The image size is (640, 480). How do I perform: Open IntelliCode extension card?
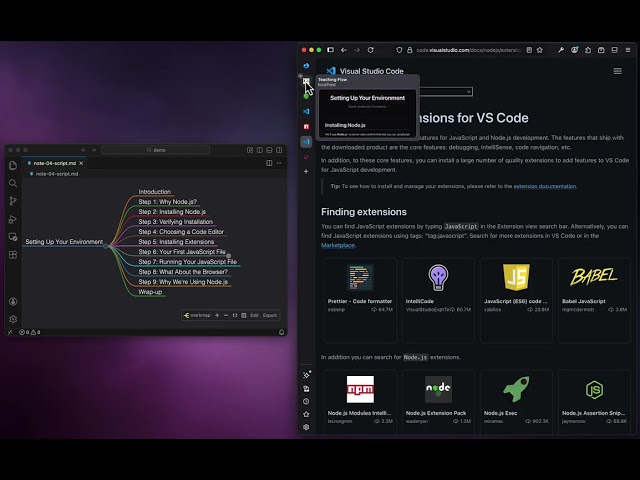(438, 300)
